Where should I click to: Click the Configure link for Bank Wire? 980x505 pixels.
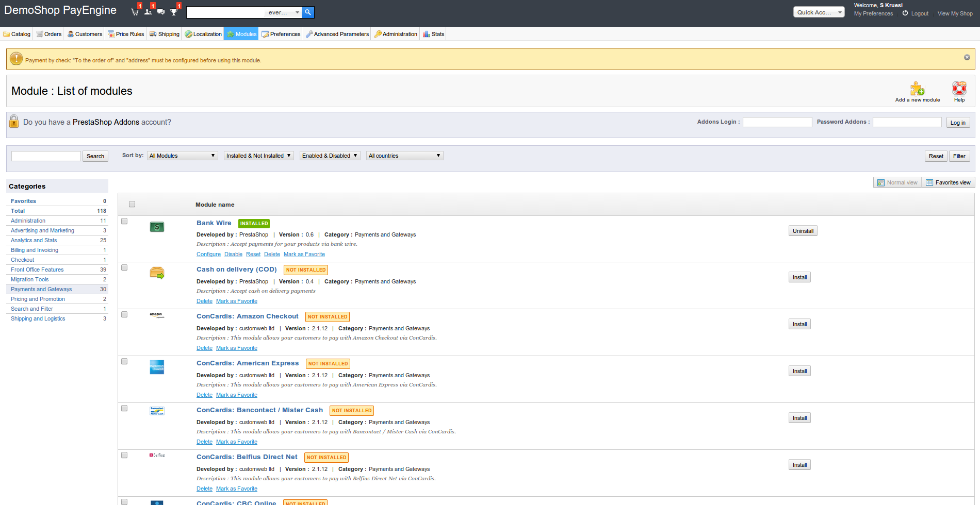pos(208,254)
